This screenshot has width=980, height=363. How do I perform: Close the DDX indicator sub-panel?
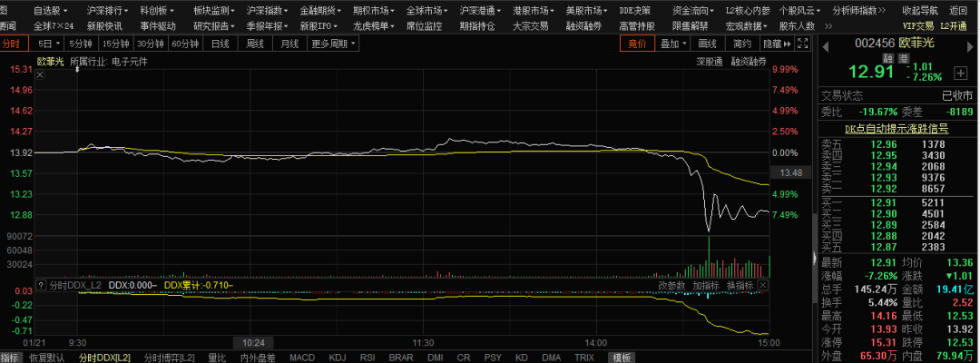tap(762, 285)
